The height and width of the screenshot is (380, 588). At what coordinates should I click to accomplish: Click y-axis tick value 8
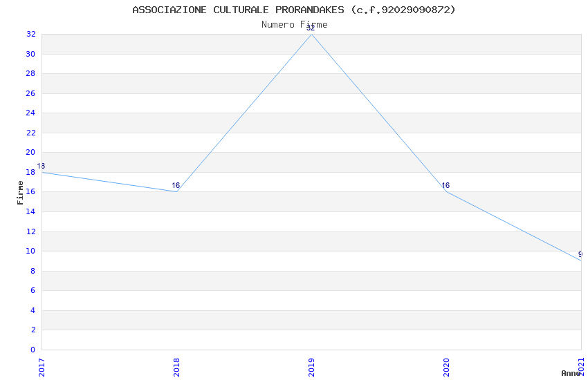(x=33, y=271)
